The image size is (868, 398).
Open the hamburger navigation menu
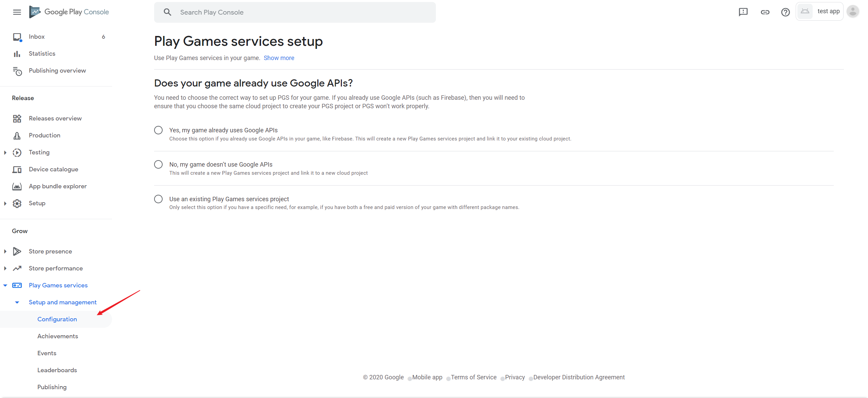pyautogui.click(x=17, y=12)
